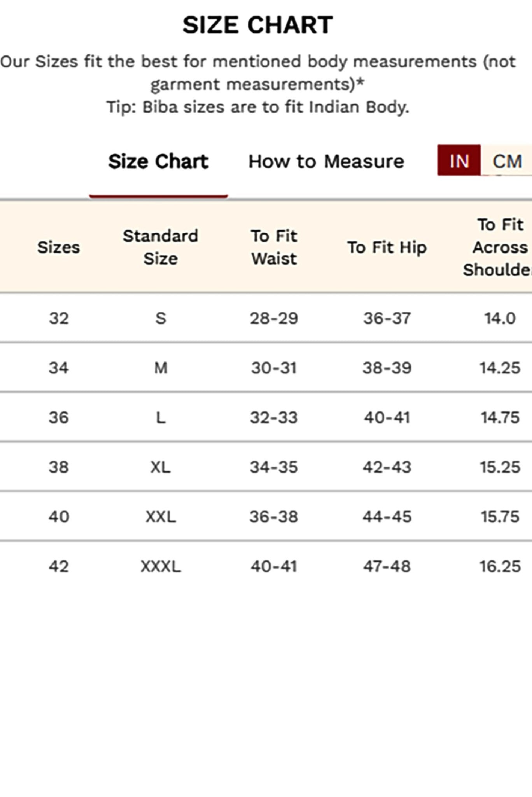Click size 42 in the Sizes column
This screenshot has width=532, height=797.
pyautogui.click(x=59, y=566)
